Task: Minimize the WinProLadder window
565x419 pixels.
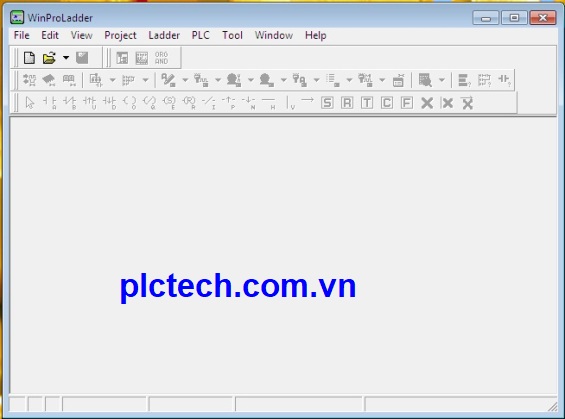Action: 486,17
